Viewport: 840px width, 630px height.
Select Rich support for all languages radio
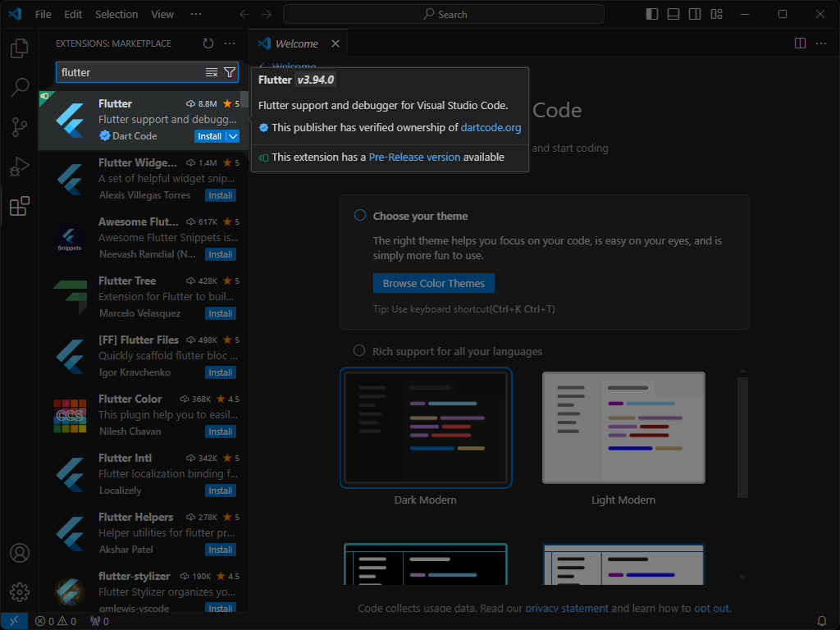[x=359, y=351]
